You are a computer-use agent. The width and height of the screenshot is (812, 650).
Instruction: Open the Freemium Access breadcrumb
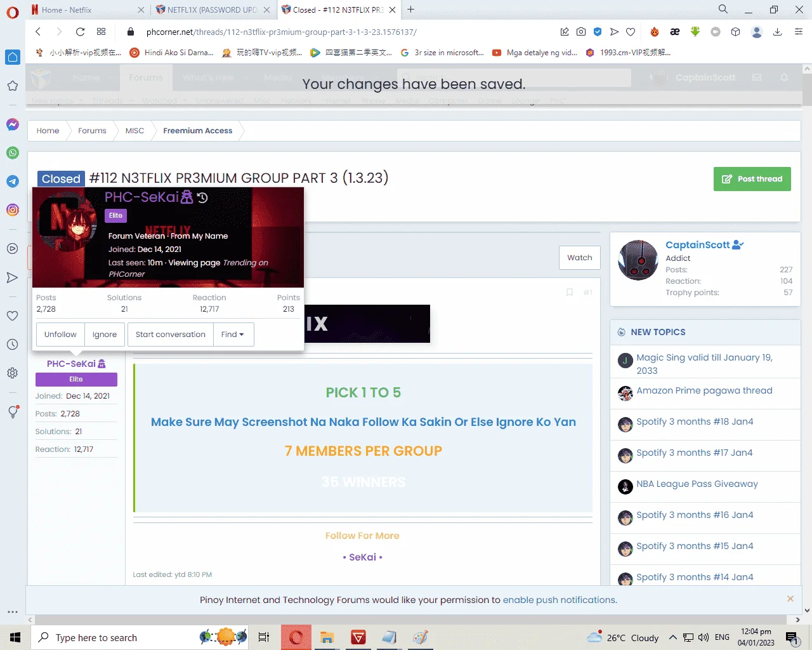click(197, 131)
